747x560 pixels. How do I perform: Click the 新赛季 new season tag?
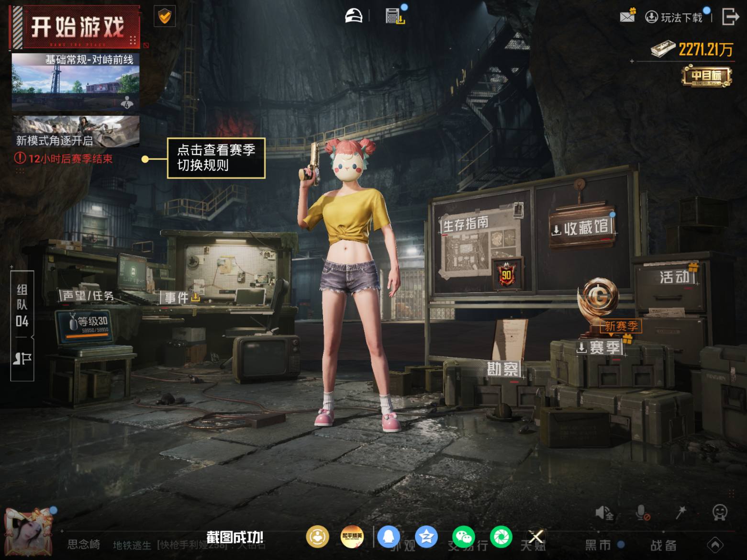click(621, 326)
